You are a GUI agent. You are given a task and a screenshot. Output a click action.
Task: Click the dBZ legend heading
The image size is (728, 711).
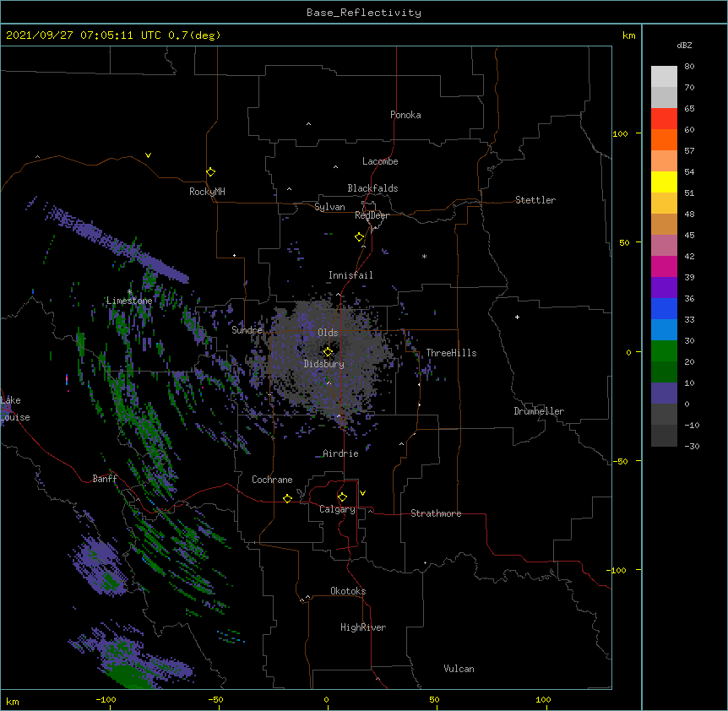coord(684,45)
